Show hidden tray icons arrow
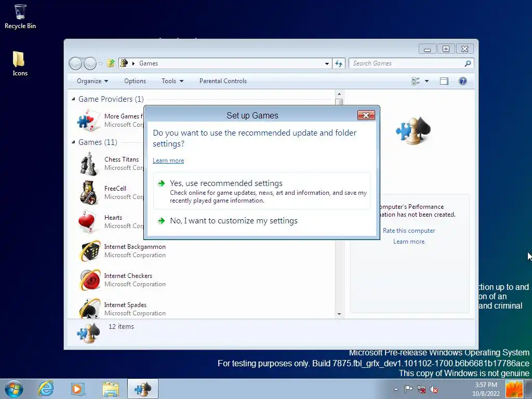The width and height of the screenshot is (532, 399). 396,389
